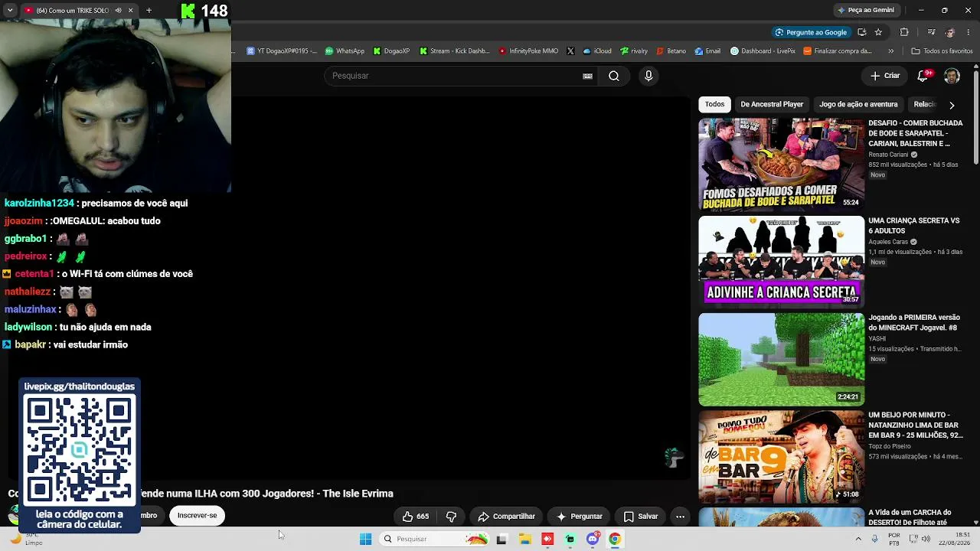Viewport: 980px width, 551px height.
Task: Open the Renato Cariani channel link
Action: click(888, 155)
